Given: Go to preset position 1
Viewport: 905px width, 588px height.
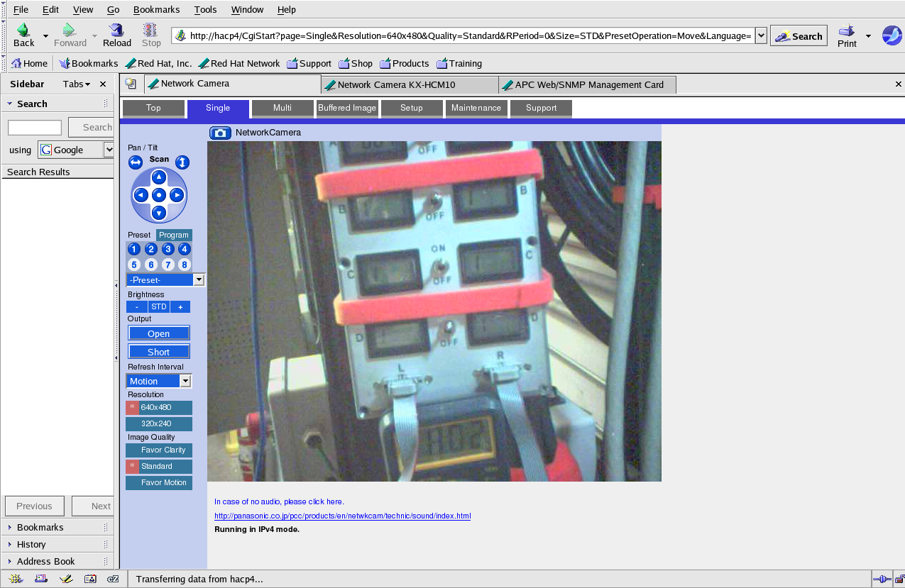Looking at the screenshot, I should point(134,249).
